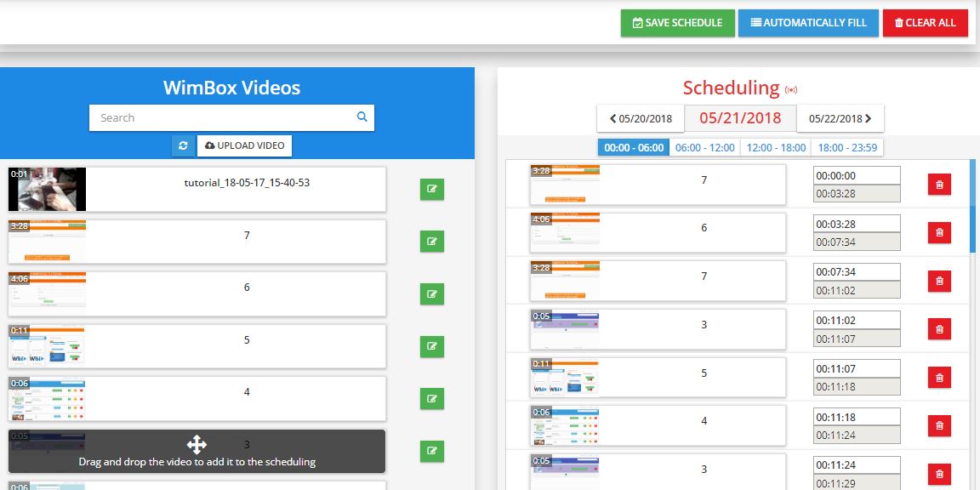Click edit icon for library video 4
Viewport: 980px width, 490px height.
click(x=432, y=399)
